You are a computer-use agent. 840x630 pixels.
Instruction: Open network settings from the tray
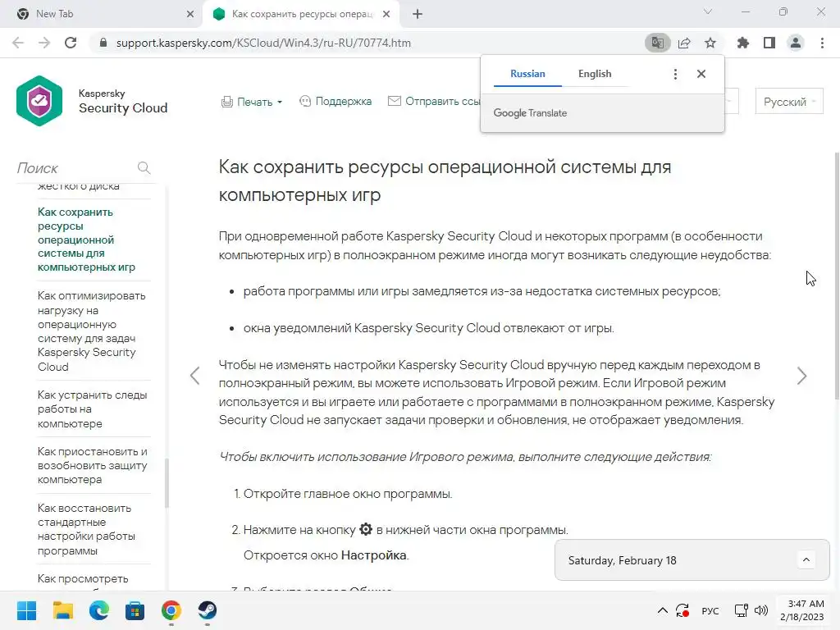coord(742,610)
